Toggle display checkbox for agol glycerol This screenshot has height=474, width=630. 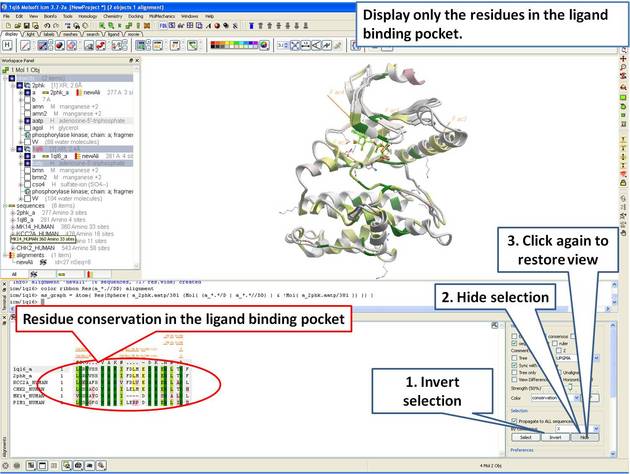[x=27, y=128]
